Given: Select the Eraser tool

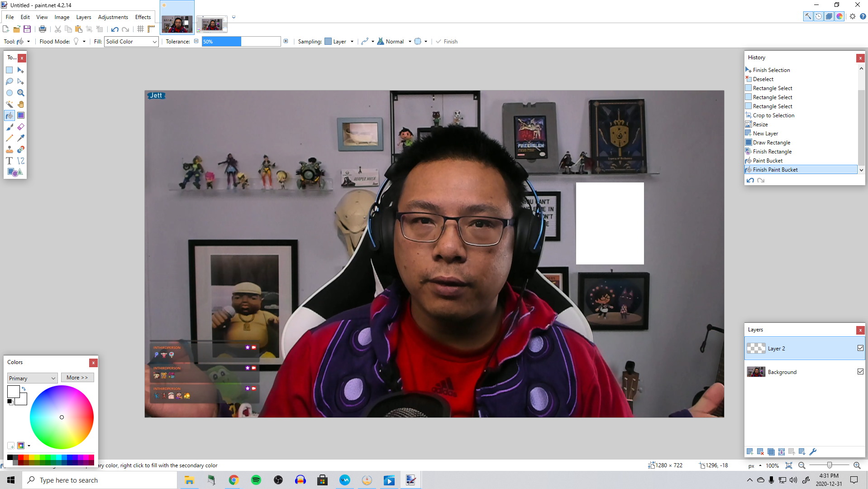Looking at the screenshot, I should (21, 127).
